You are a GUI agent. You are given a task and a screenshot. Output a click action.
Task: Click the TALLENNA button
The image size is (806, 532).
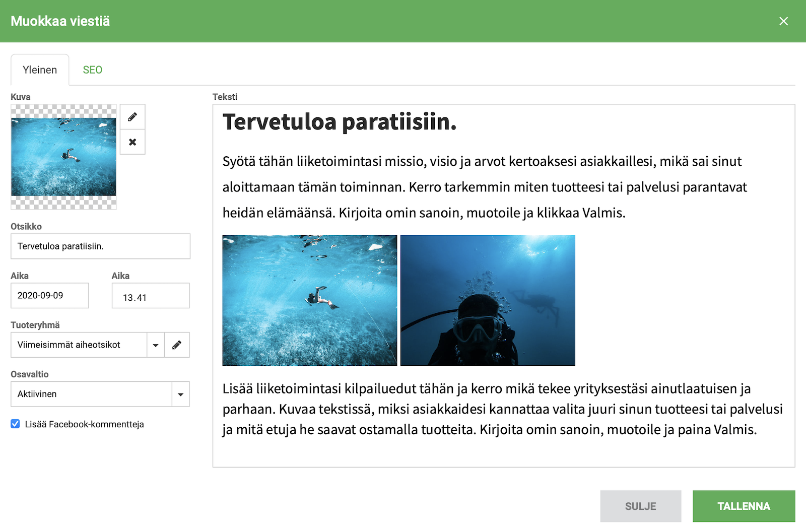(x=744, y=506)
